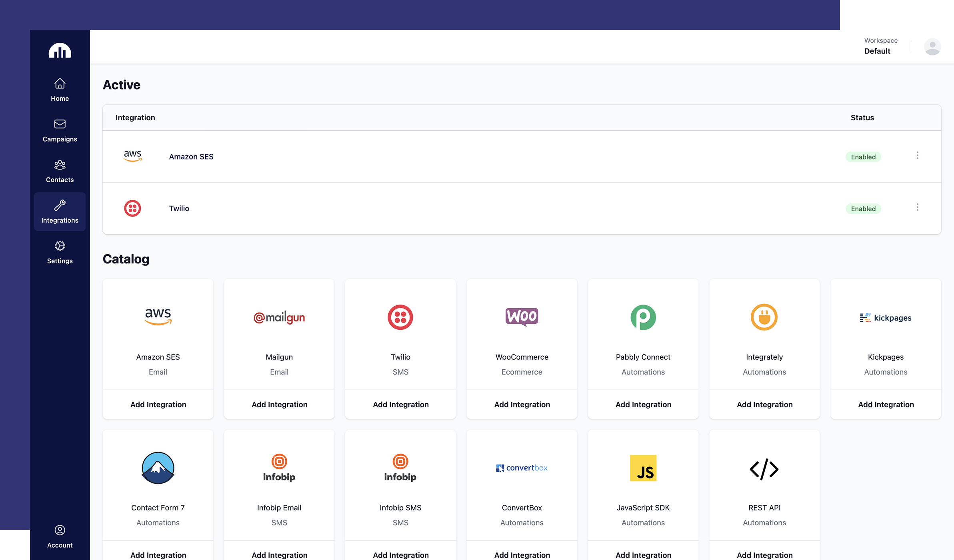Select Integrations in the sidebar
The height and width of the screenshot is (560, 954).
(x=60, y=211)
